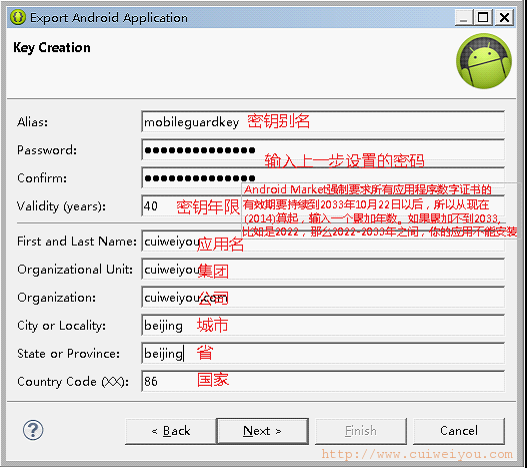Cancel the export wizard

click(x=459, y=431)
